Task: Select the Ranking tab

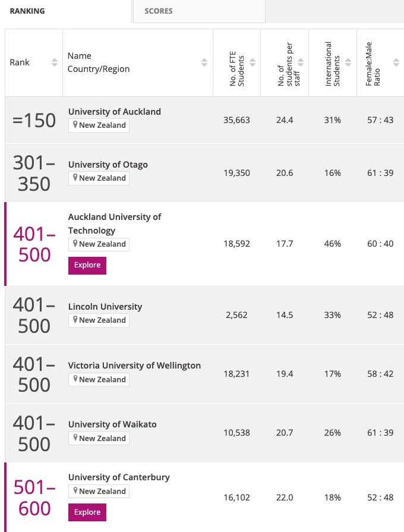Action: point(27,11)
